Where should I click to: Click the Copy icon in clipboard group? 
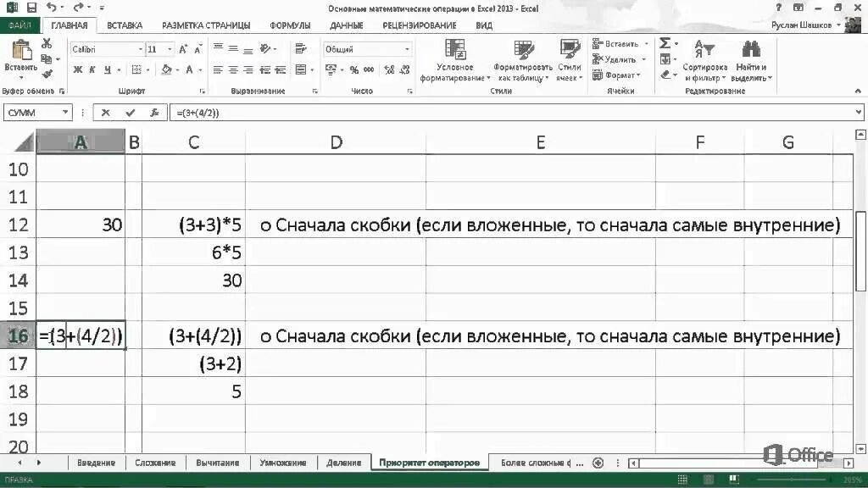(x=47, y=58)
